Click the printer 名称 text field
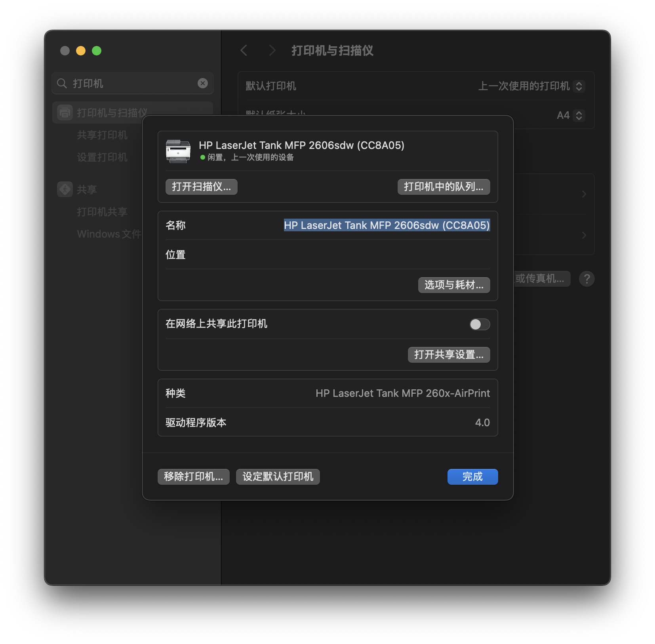 (387, 225)
